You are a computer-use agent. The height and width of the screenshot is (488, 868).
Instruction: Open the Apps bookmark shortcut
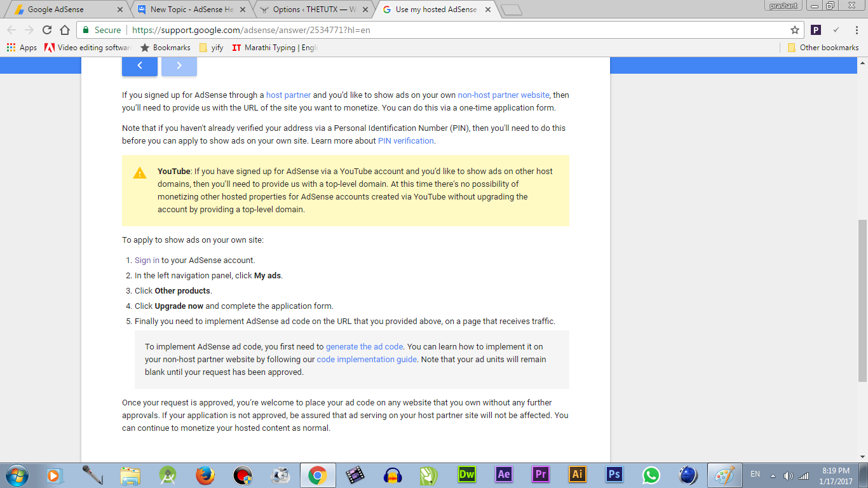(22, 48)
